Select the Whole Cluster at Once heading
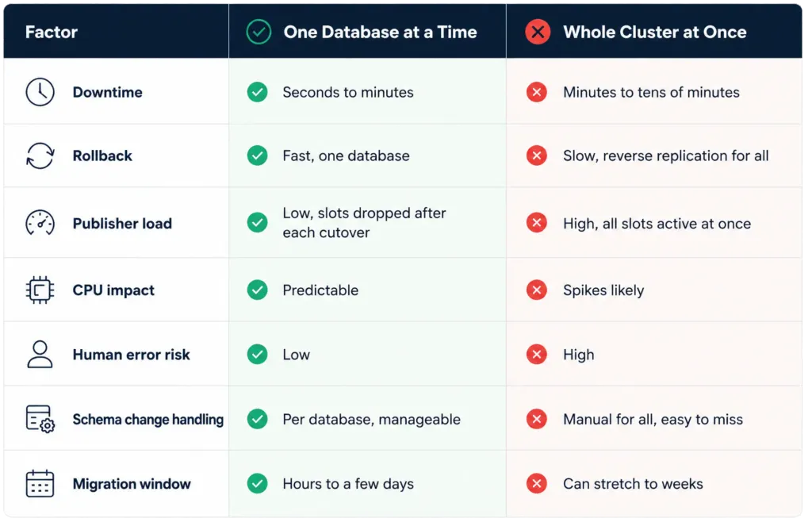812x526 pixels. 654,32
